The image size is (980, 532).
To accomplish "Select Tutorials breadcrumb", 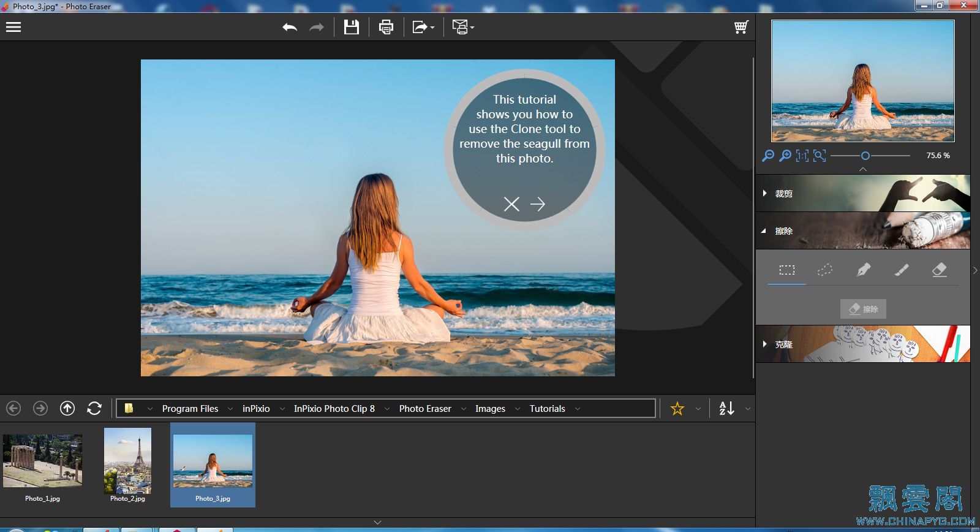I will tap(548, 409).
